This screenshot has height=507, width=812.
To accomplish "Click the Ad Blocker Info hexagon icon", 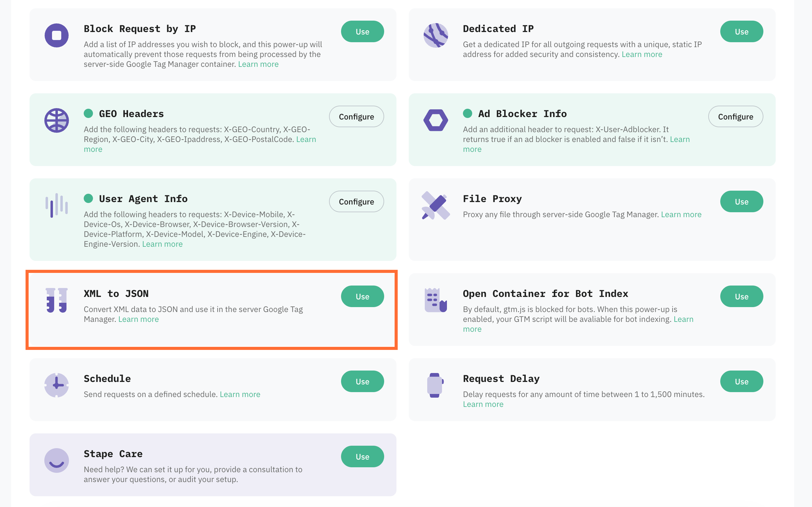I will tap(436, 120).
